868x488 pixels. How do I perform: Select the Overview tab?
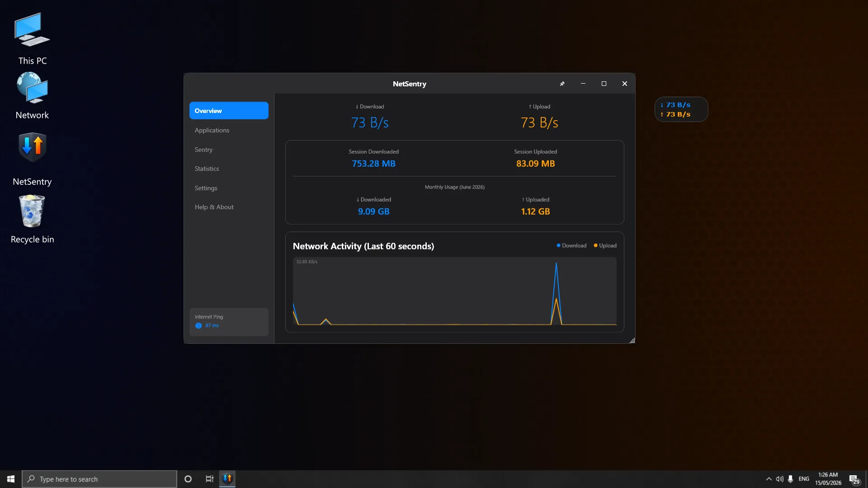click(x=229, y=111)
